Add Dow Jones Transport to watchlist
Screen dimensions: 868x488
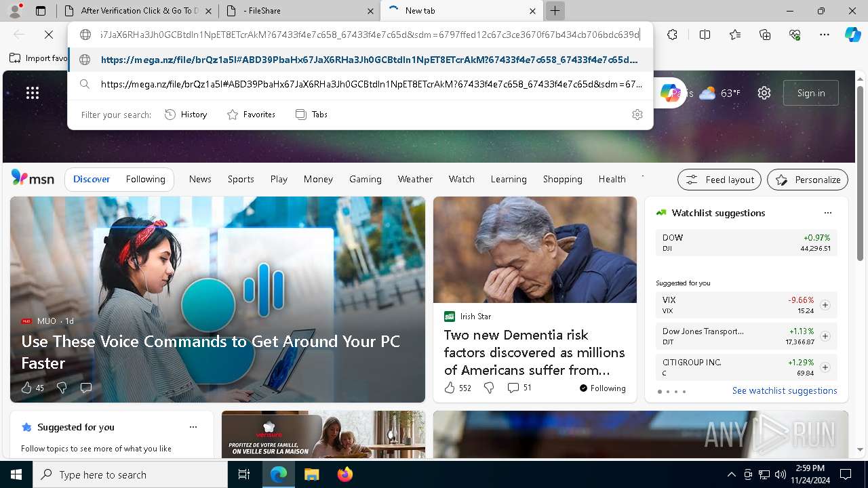tap(825, 336)
